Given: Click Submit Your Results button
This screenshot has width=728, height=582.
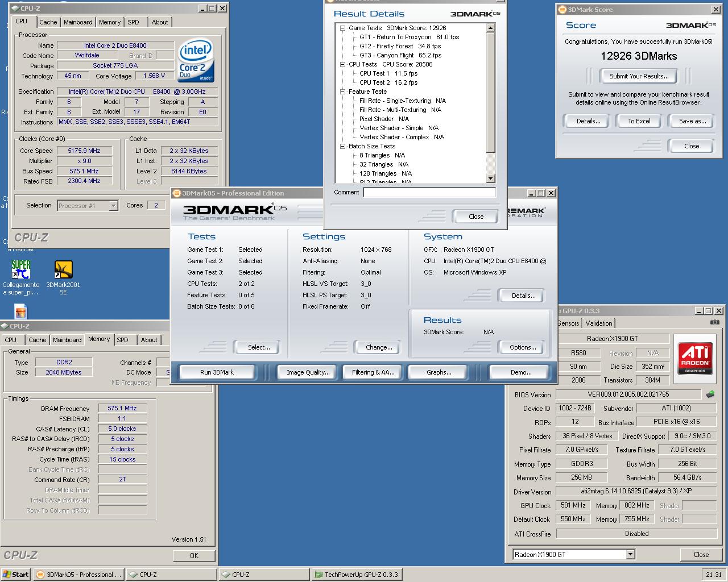Looking at the screenshot, I should pyautogui.click(x=639, y=76).
